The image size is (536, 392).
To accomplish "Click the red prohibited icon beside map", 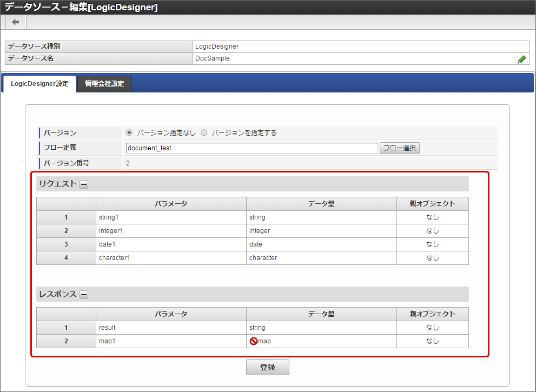I will pos(253,341).
